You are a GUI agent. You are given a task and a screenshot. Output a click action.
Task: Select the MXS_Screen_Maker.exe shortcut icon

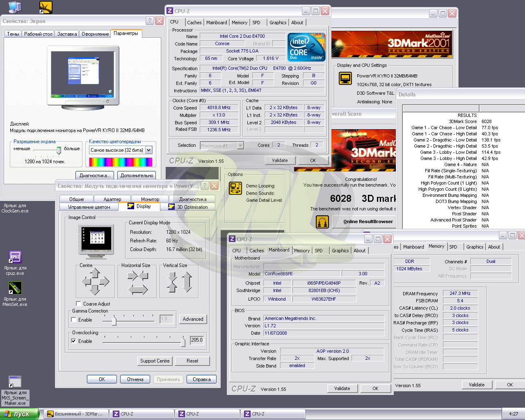pyautogui.click(x=15, y=382)
